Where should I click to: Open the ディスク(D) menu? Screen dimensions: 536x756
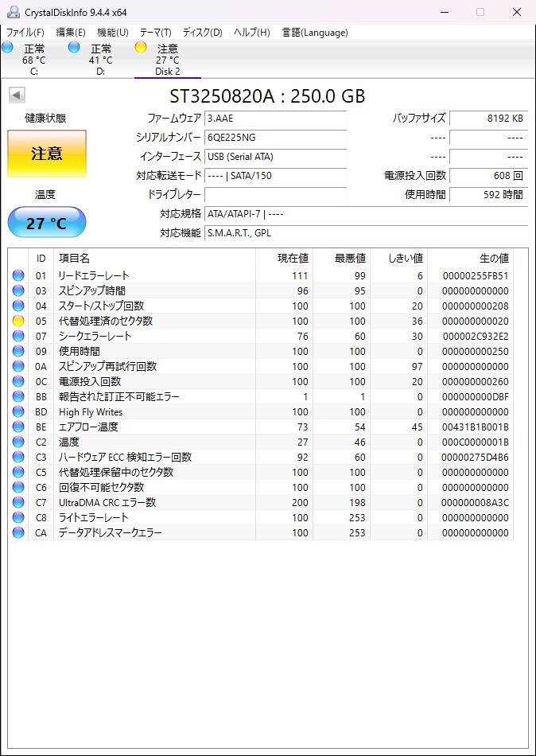(x=203, y=33)
